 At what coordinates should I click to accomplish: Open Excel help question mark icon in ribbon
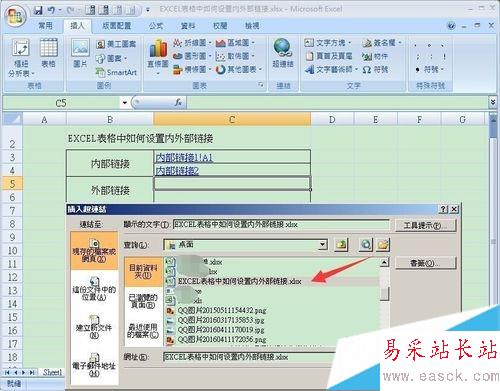(451, 26)
